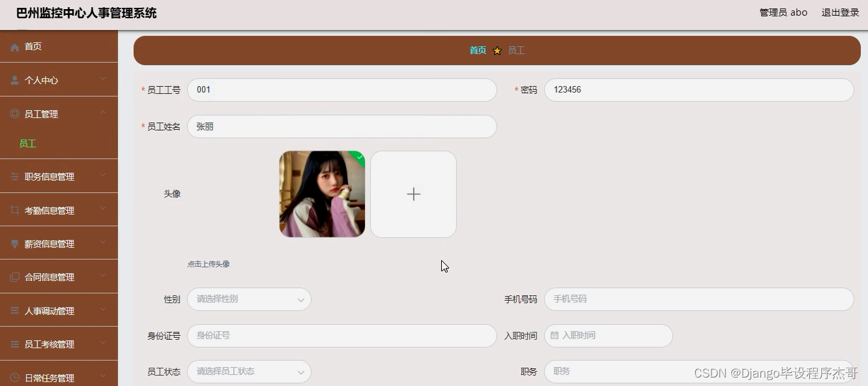
Task: Click into the 员工工号 field
Action: click(x=342, y=90)
